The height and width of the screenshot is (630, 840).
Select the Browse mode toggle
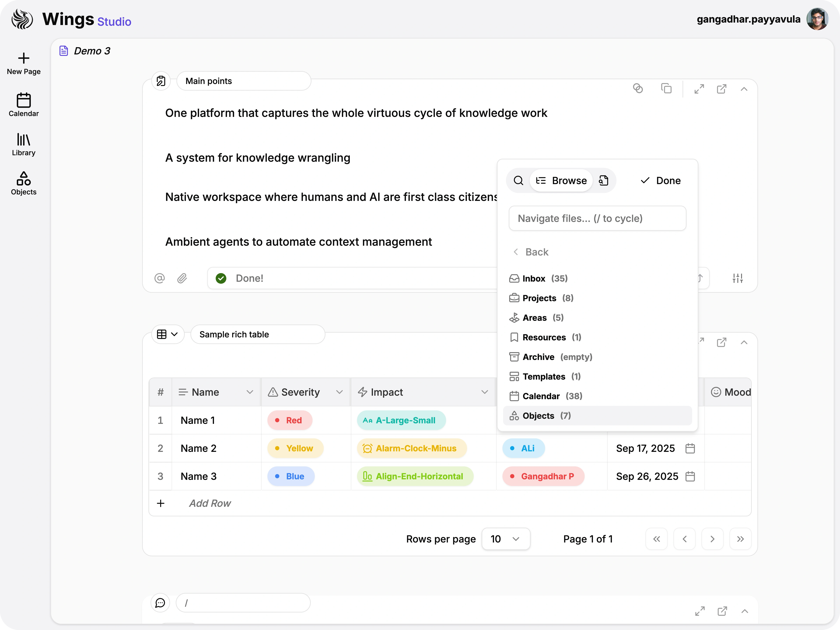click(562, 180)
